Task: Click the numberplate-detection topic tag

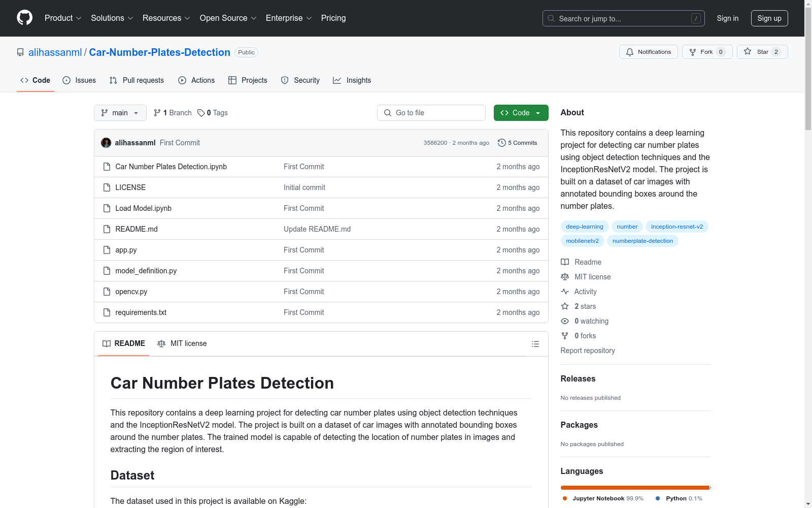Action: (642, 241)
